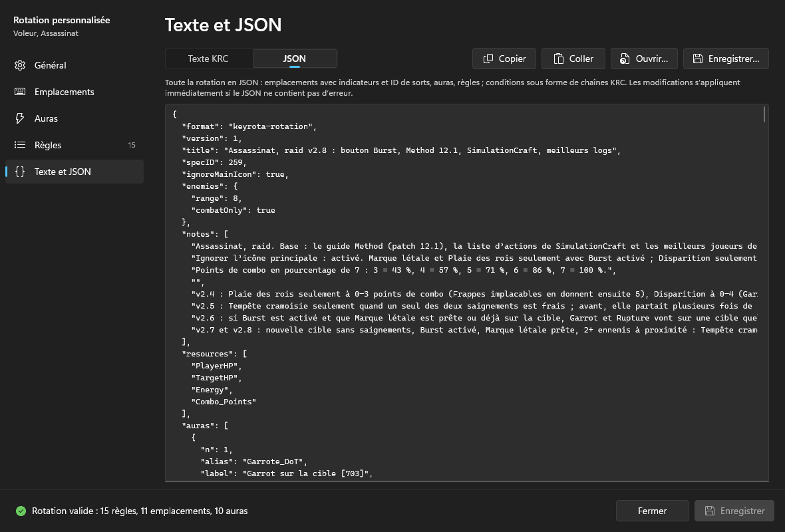The image size is (785, 532).
Task: Click the floppy disk icon beside Enregistrer…
Action: [697, 59]
